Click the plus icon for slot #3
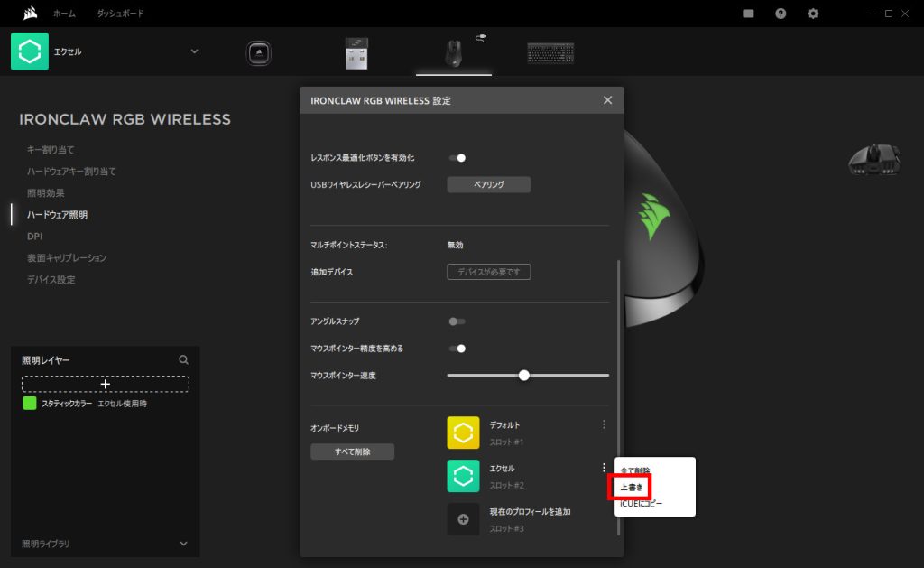 [463, 519]
